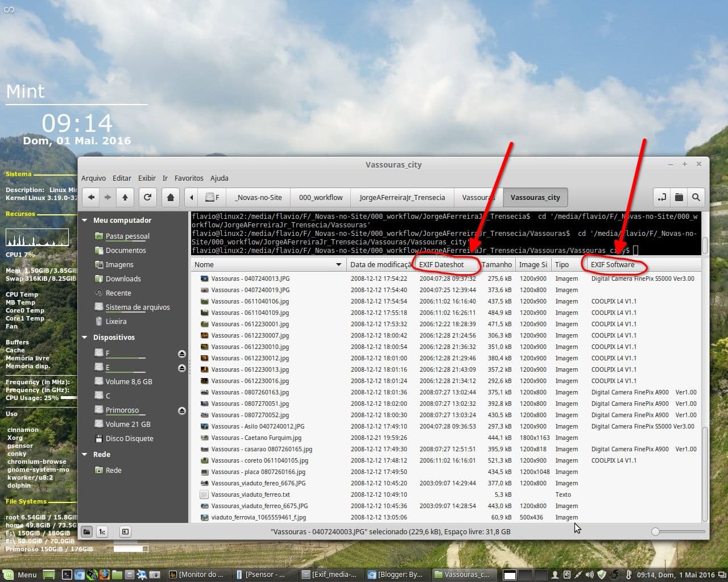Collapse the Rede sidebar section
The width and height of the screenshot is (728, 582).
[x=85, y=455]
